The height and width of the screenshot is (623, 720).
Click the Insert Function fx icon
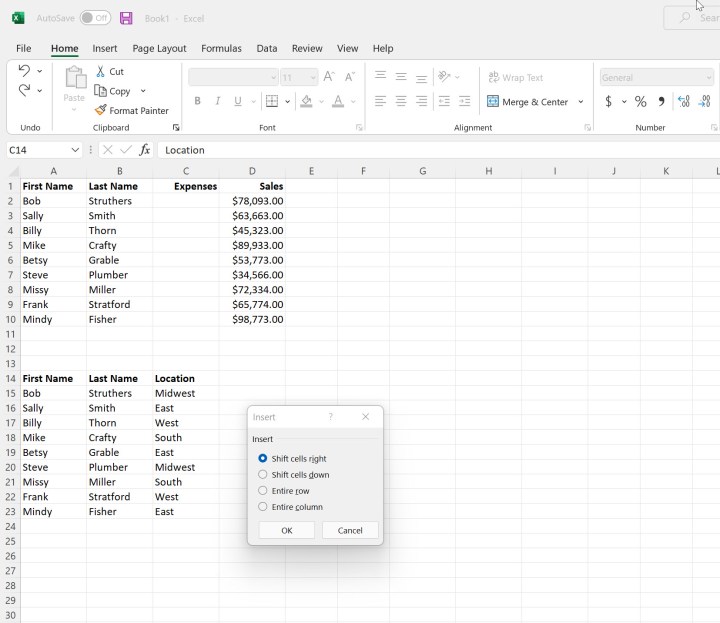(145, 150)
